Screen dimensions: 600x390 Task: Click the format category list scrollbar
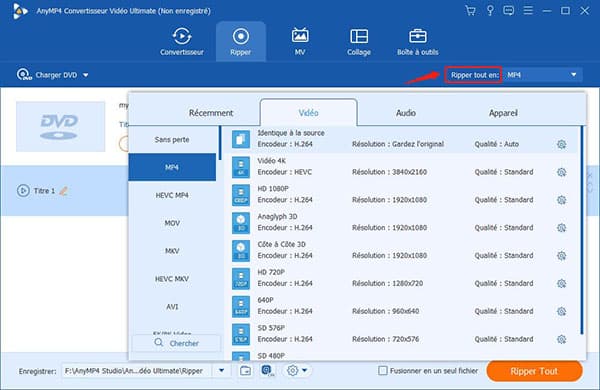[x=220, y=144]
